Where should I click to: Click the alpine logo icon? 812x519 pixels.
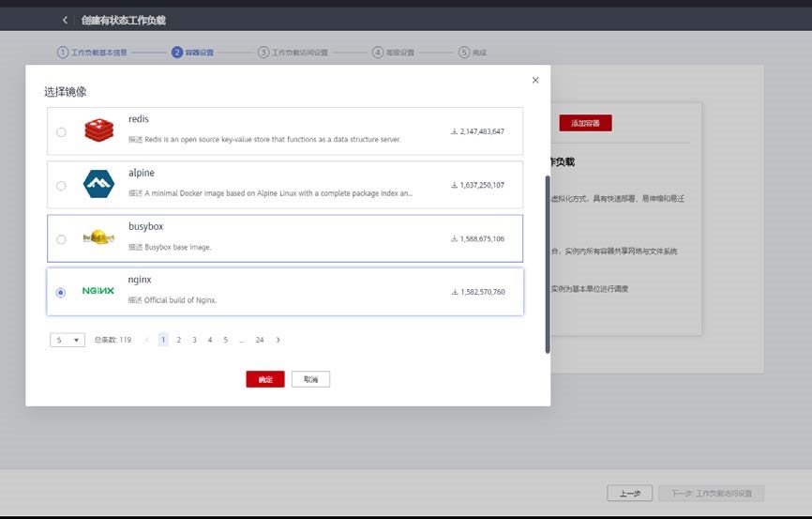pos(98,184)
